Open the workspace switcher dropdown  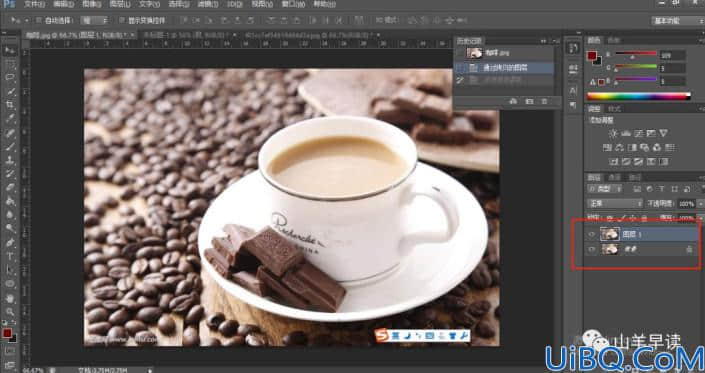pyautogui.click(x=677, y=21)
